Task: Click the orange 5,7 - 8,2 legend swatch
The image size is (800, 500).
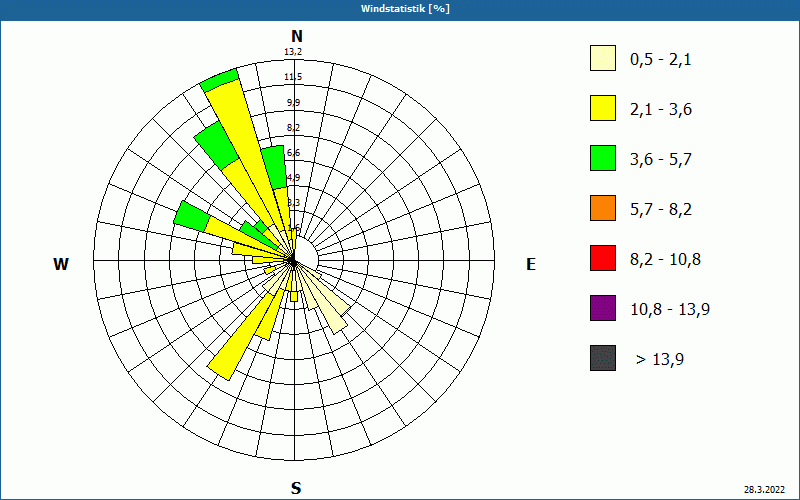Action: pyautogui.click(x=603, y=208)
